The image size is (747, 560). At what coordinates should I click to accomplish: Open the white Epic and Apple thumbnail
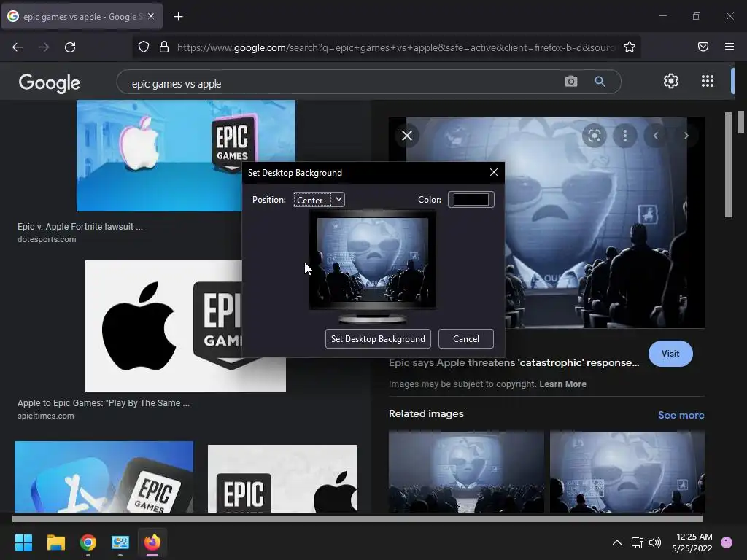(282, 478)
